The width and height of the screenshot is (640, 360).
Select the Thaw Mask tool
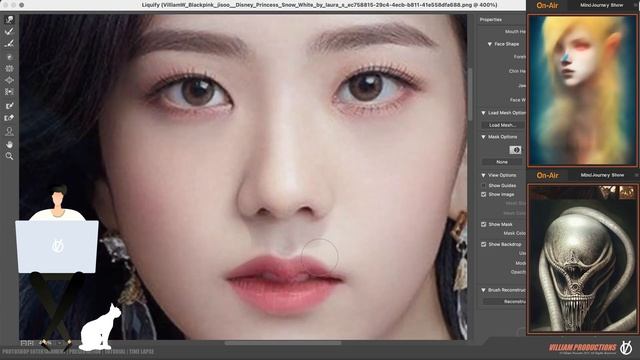(9, 118)
